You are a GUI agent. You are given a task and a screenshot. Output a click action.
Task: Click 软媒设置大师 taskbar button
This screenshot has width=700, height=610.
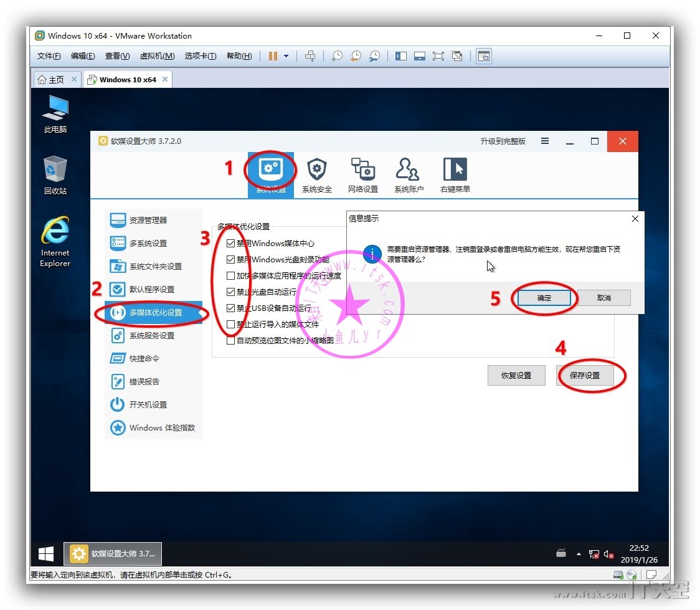coord(113,554)
